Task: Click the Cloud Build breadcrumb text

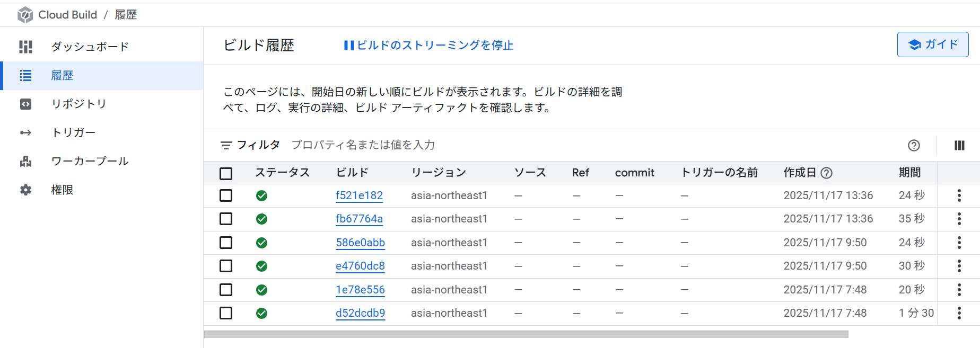Action: pyautogui.click(x=67, y=15)
